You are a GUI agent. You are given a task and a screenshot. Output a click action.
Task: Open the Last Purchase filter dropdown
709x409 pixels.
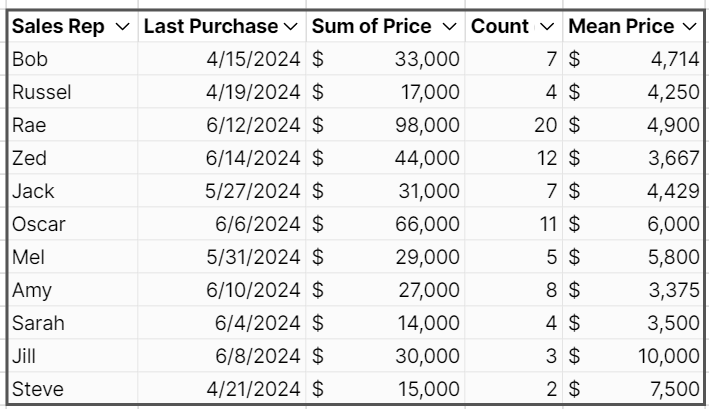(x=291, y=27)
